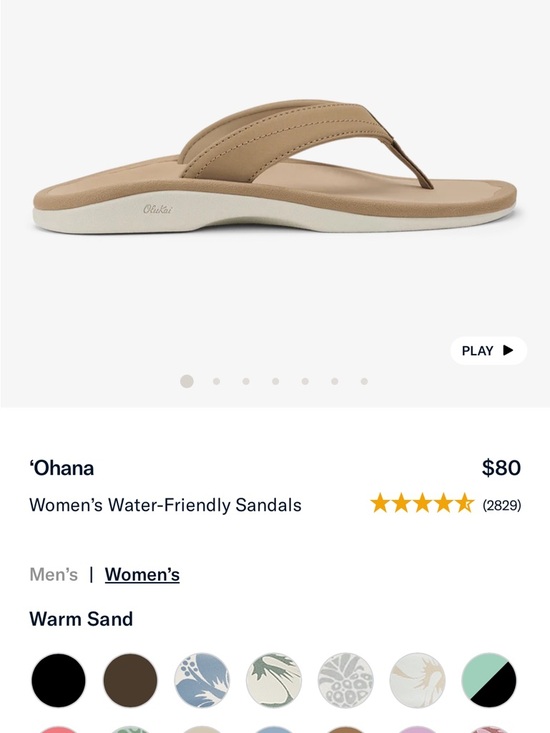Image resolution: width=550 pixels, height=733 pixels.
Task: Select the green leaf pattern swatch
Action: (x=274, y=680)
